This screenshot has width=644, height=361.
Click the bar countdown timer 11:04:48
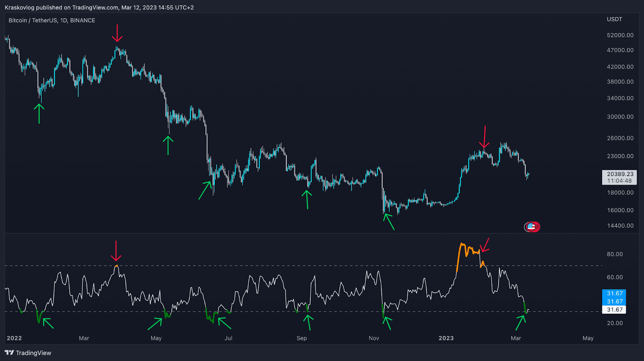coord(620,181)
